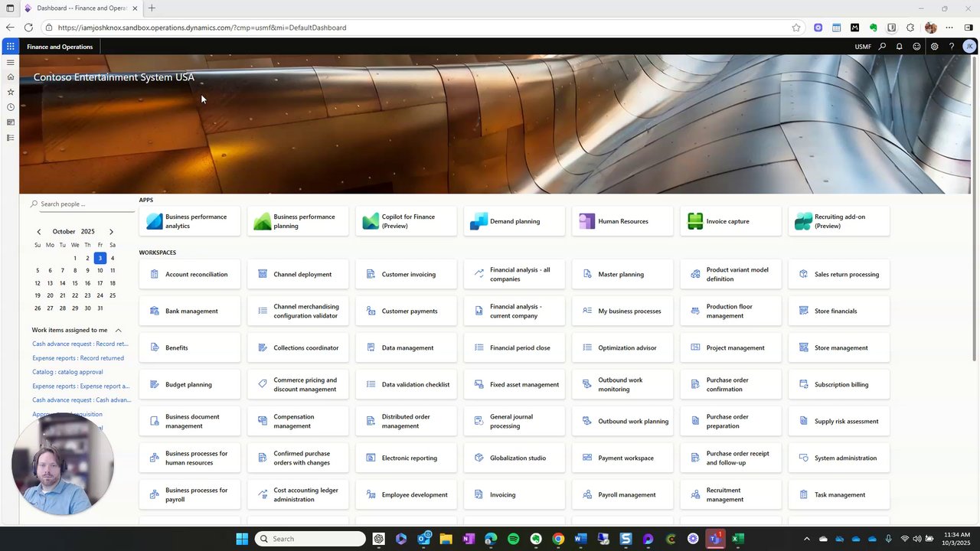Open the Payroll management workspace
This screenshot has width=980, height=551.
pyautogui.click(x=622, y=494)
